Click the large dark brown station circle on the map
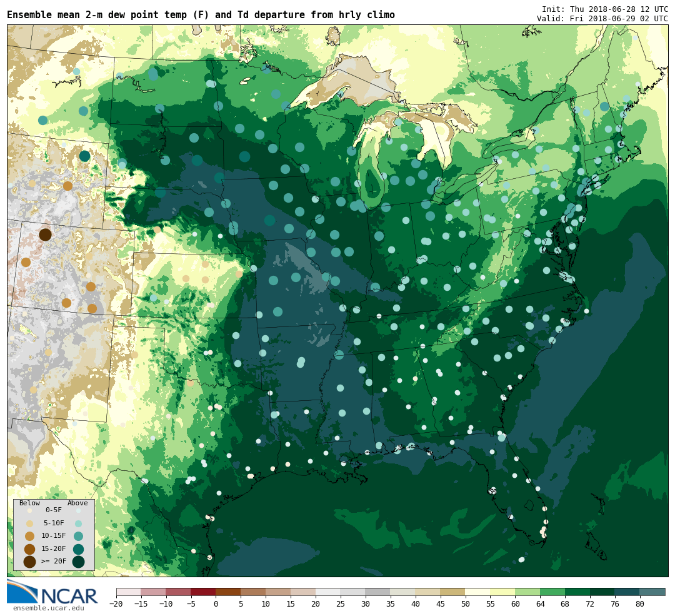Viewport: 675px width, 616px height. [x=45, y=235]
